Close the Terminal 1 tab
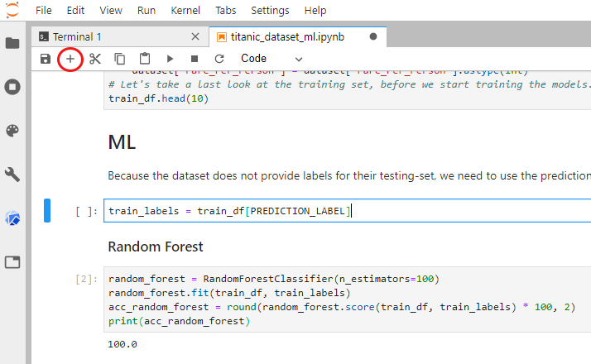 tap(195, 37)
